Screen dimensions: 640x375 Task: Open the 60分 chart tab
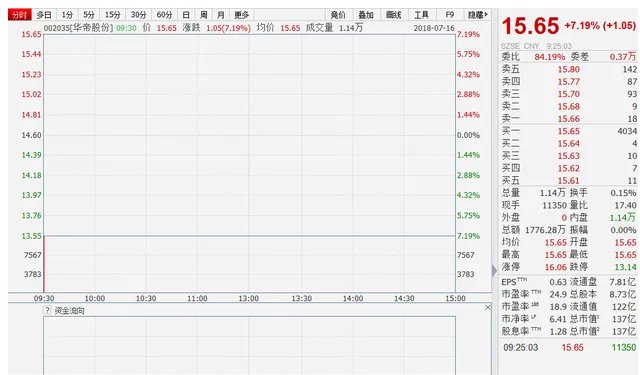click(x=164, y=15)
